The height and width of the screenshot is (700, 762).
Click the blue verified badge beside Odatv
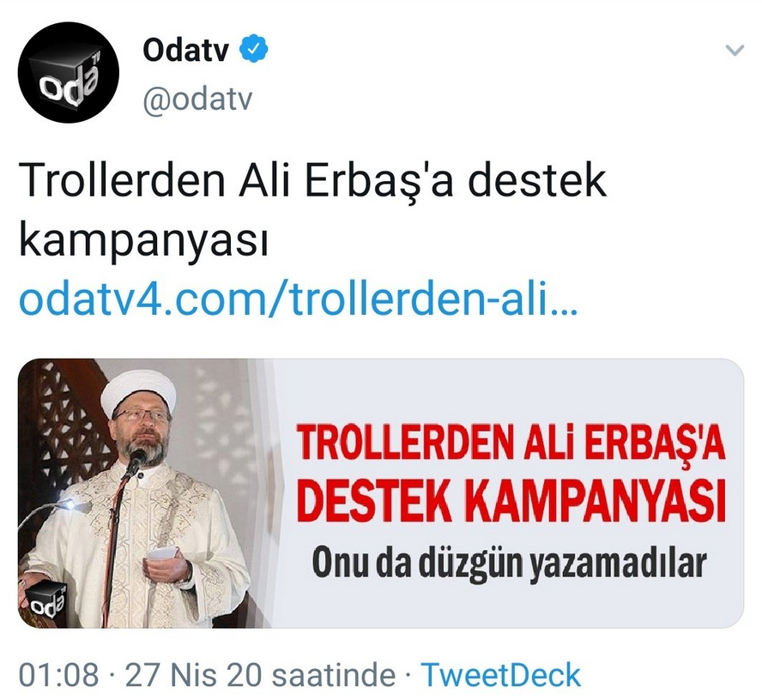pyautogui.click(x=255, y=49)
